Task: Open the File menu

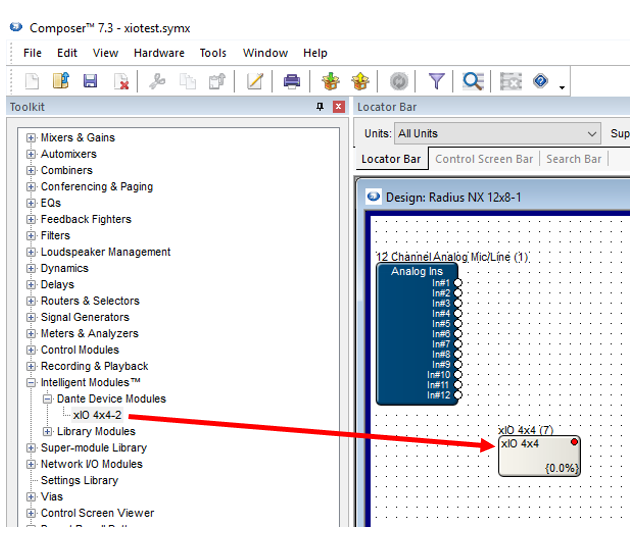Action: 32,53
